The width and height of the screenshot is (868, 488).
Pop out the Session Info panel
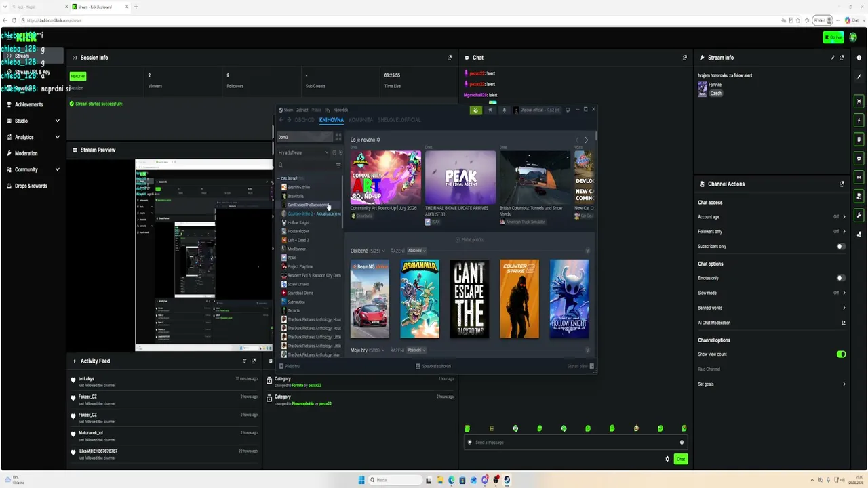point(449,58)
